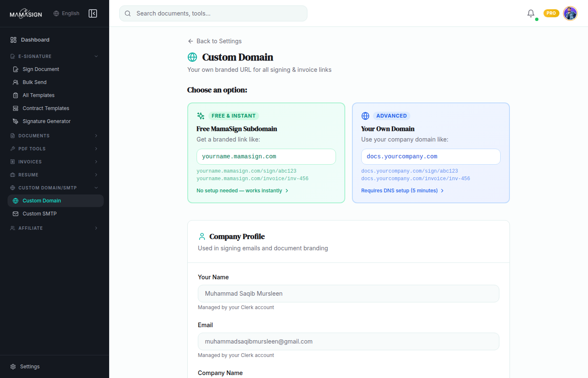The width and height of the screenshot is (588, 378).
Task: Open the user avatar menu
Action: pyautogui.click(x=570, y=13)
